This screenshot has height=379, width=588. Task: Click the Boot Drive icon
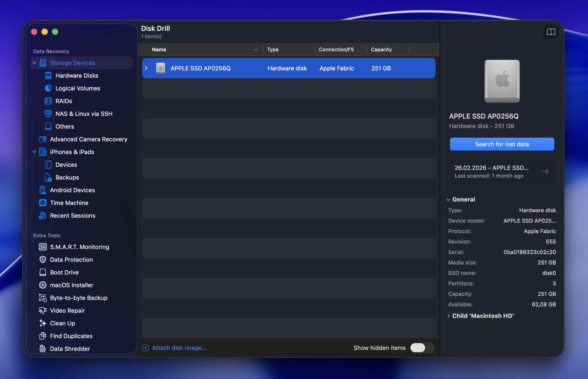tap(43, 272)
